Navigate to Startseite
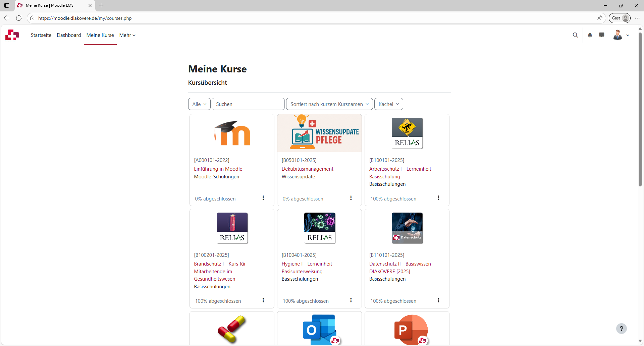 point(41,35)
